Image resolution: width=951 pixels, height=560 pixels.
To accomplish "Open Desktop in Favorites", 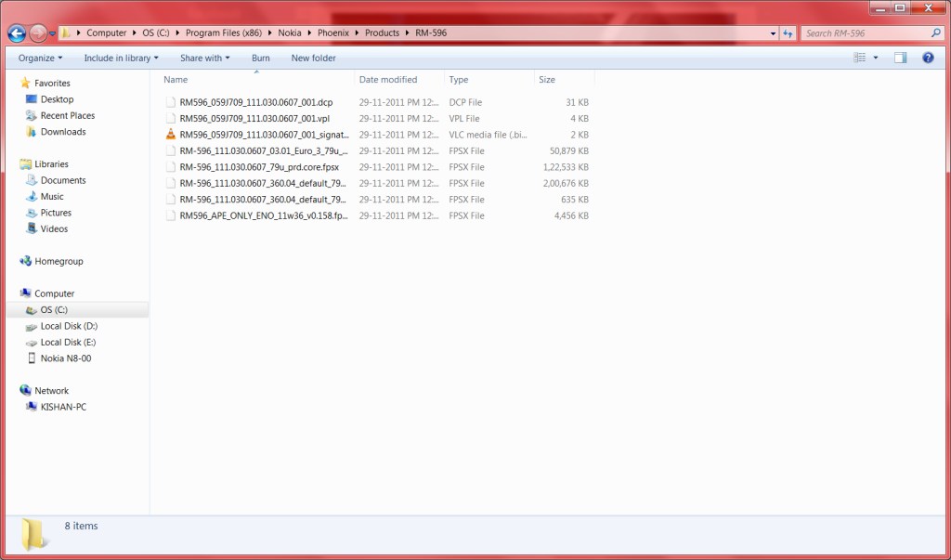I will point(57,99).
